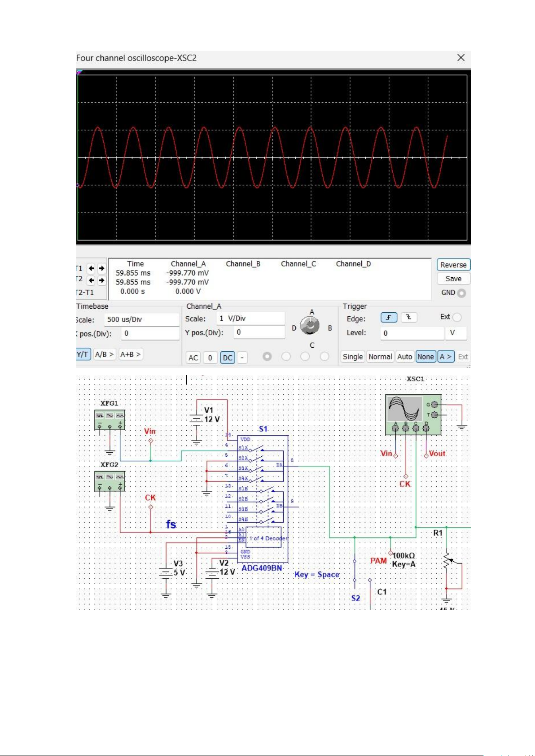Screen dimensions: 535x756
Task: Toggle the Ext trigger radio button
Action: click(x=457, y=317)
